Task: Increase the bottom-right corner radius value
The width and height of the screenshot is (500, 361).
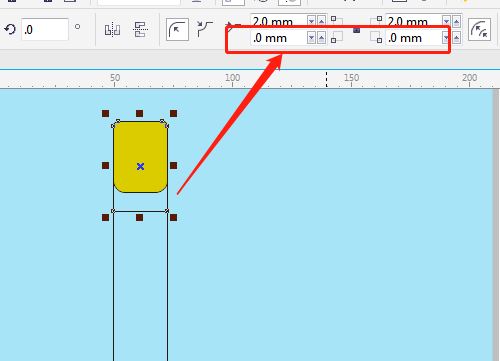Action: (456, 38)
